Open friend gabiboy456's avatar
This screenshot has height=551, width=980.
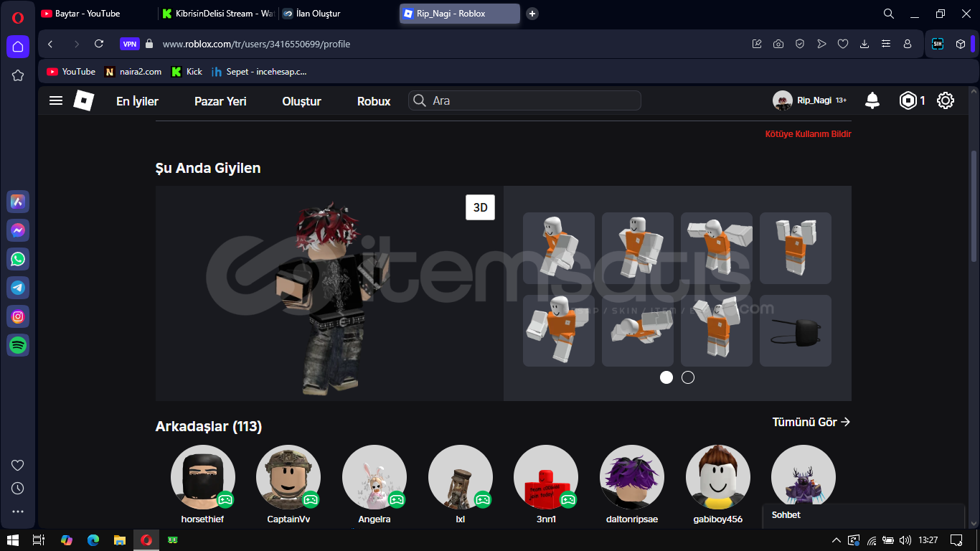coord(718,477)
